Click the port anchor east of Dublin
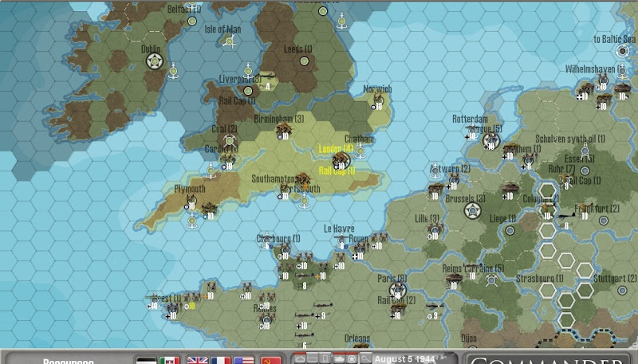The width and height of the screenshot is (638, 364). (174, 71)
